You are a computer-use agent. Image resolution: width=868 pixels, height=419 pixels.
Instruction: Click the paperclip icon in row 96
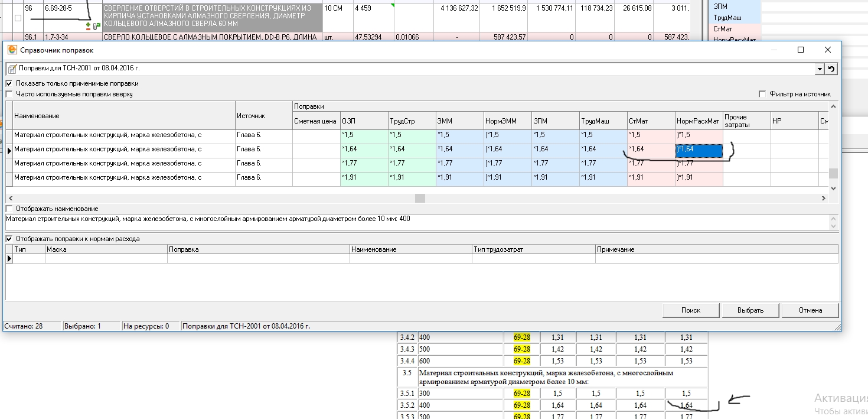click(x=96, y=26)
